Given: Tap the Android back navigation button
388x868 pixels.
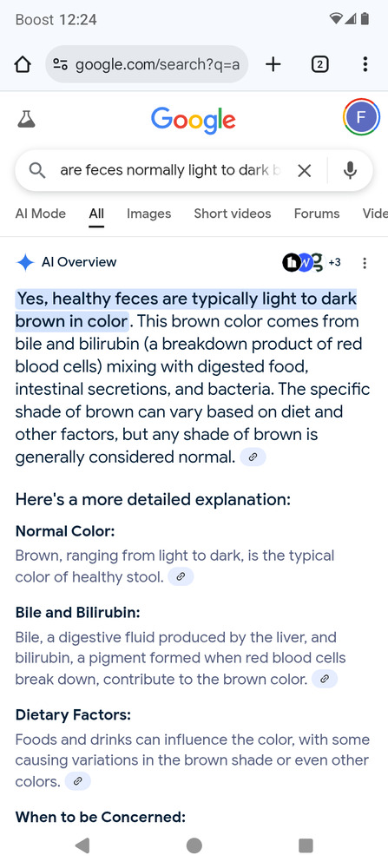Looking at the screenshot, I should [x=82, y=845].
